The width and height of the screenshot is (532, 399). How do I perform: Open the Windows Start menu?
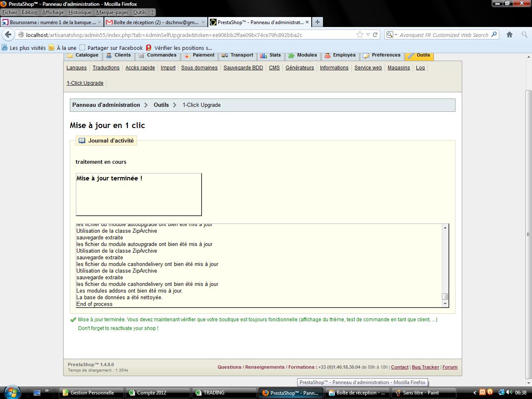tap(12, 392)
